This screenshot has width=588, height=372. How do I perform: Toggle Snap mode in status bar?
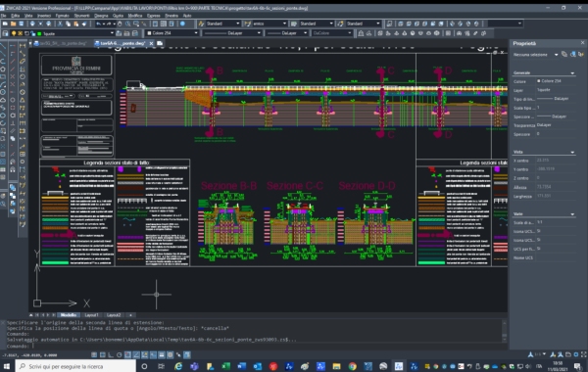94,354
